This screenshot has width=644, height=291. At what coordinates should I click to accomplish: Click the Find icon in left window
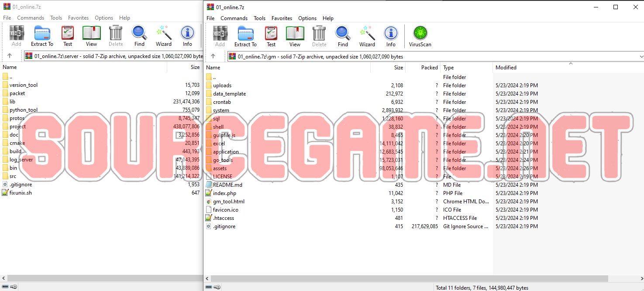click(139, 36)
